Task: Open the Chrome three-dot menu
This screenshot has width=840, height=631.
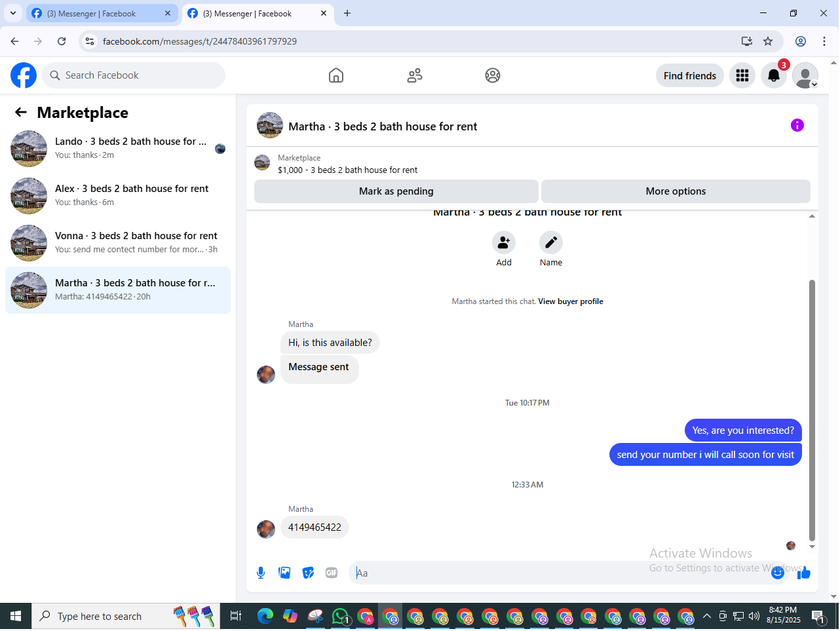Action: pyautogui.click(x=824, y=41)
